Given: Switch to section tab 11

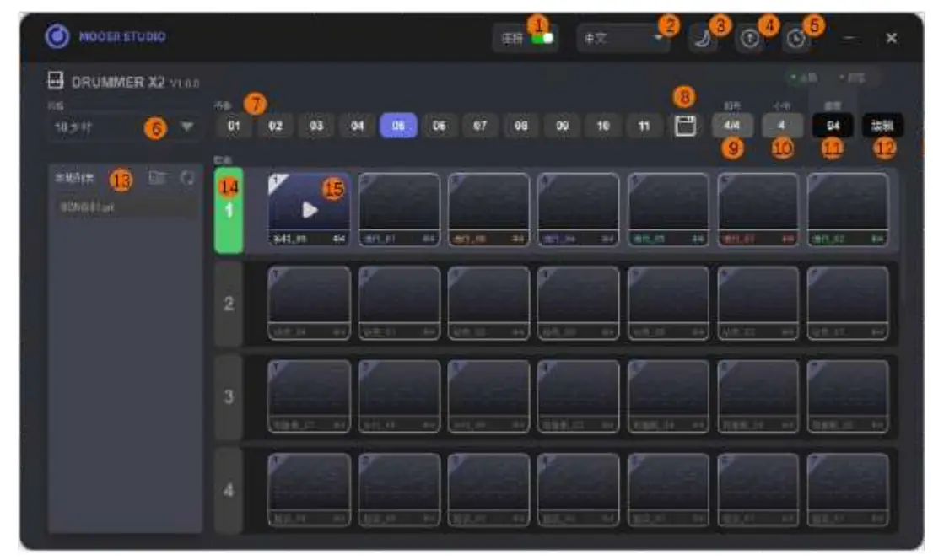Looking at the screenshot, I should [x=646, y=124].
